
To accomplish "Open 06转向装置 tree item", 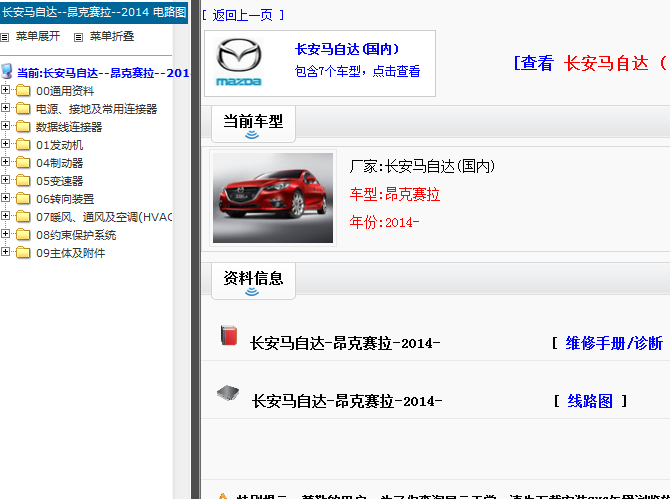I will point(65,199).
